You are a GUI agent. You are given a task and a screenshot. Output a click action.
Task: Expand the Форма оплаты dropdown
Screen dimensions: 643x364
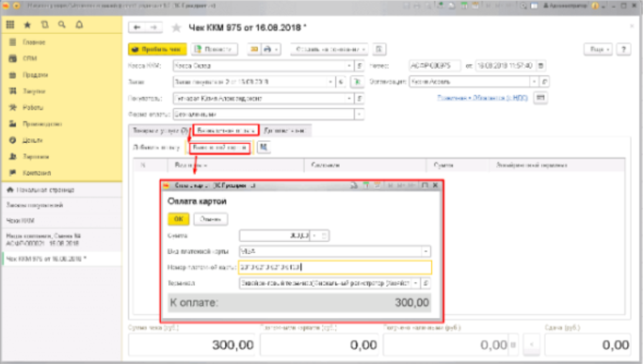359,114
